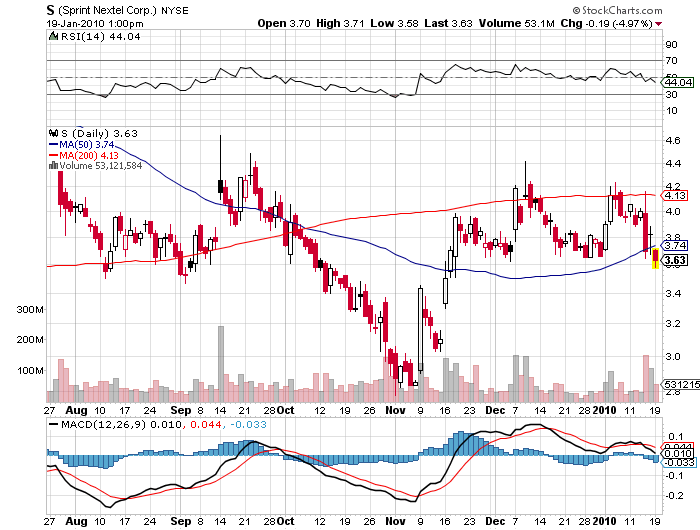Click the 90 RSI axis label
Image resolution: width=700 pixels, height=530 pixels.
coord(671,45)
